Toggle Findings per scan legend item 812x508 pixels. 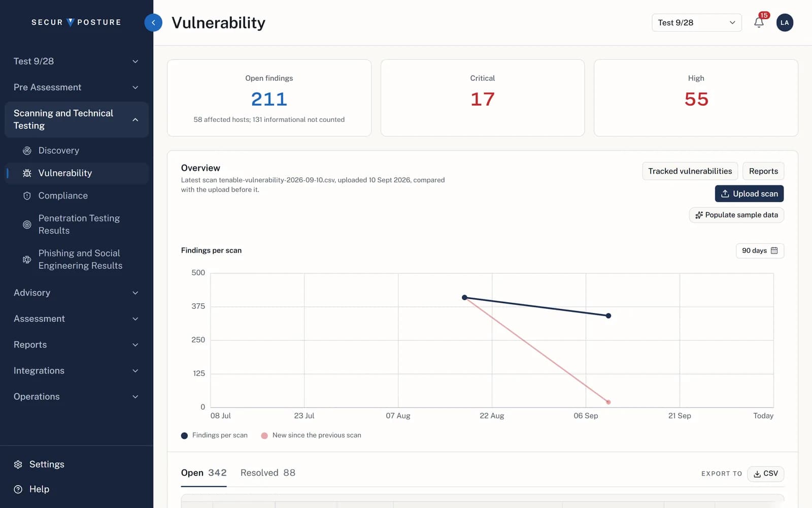(214, 435)
